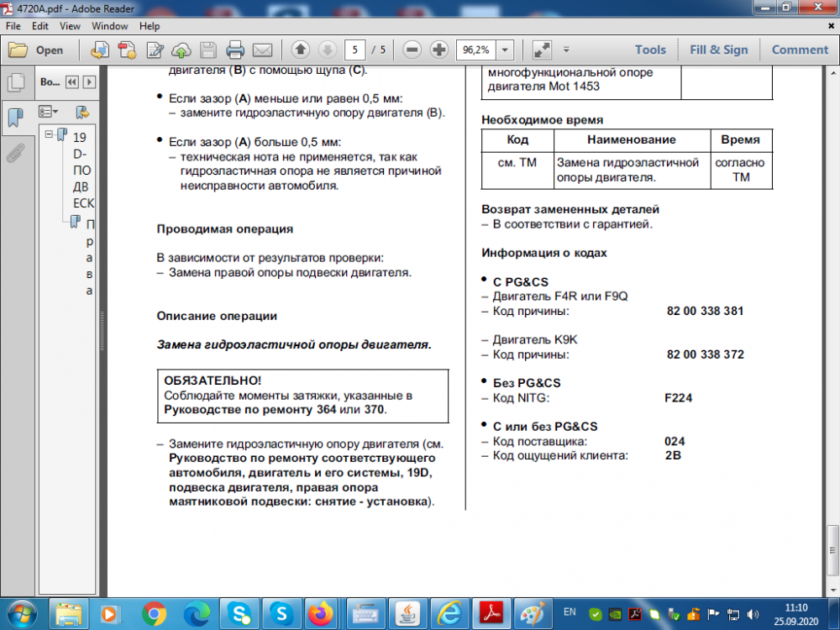Select the nested П р а в а bookmark
This screenshot has height=630, width=840.
click(90, 257)
